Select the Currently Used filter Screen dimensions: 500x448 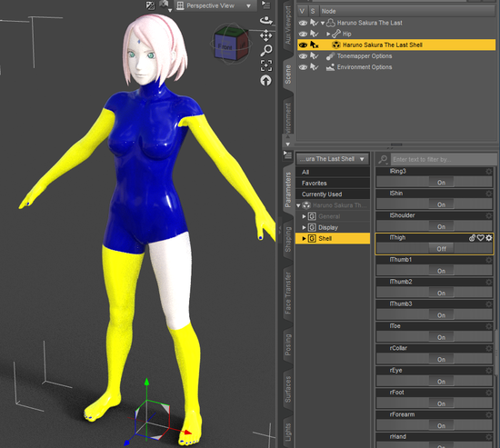(333, 194)
